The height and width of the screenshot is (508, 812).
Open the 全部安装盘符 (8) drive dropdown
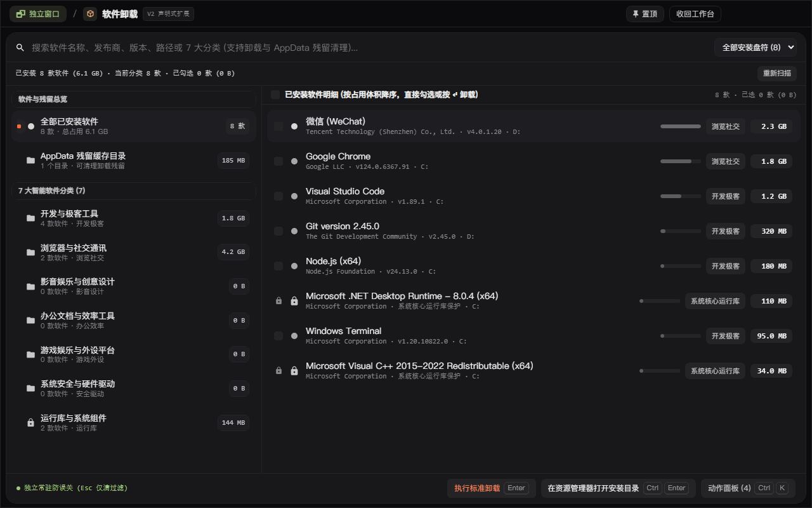click(x=756, y=47)
